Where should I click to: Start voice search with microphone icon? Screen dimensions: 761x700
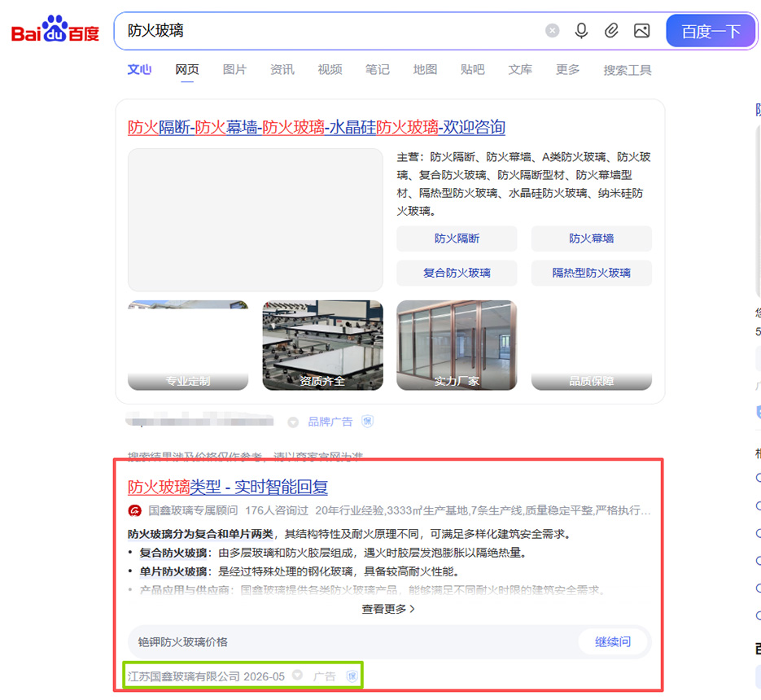[581, 31]
